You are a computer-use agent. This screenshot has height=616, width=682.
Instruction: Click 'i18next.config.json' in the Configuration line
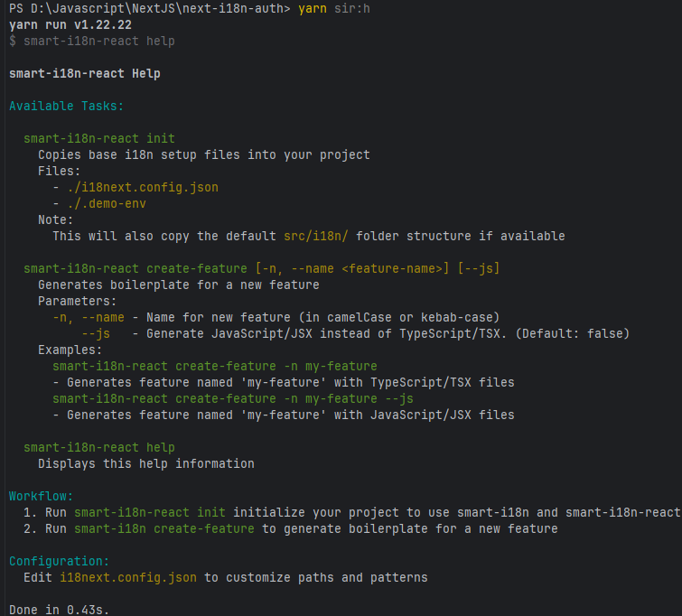click(128, 578)
